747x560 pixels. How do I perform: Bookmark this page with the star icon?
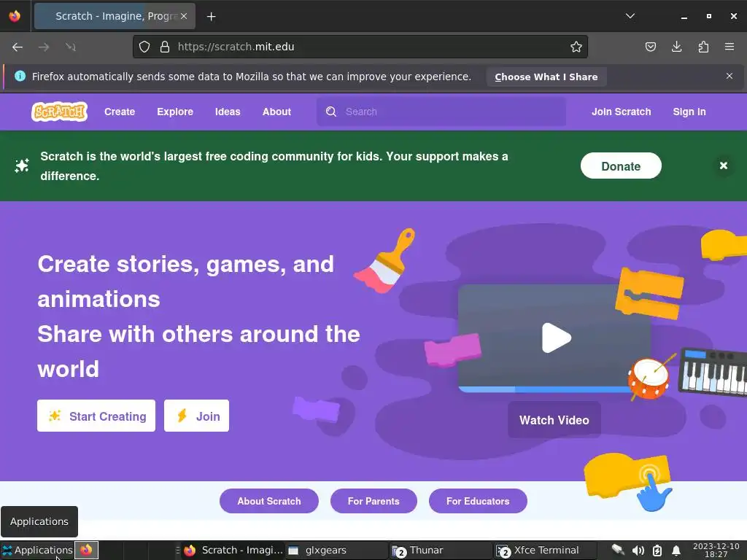[x=576, y=47]
